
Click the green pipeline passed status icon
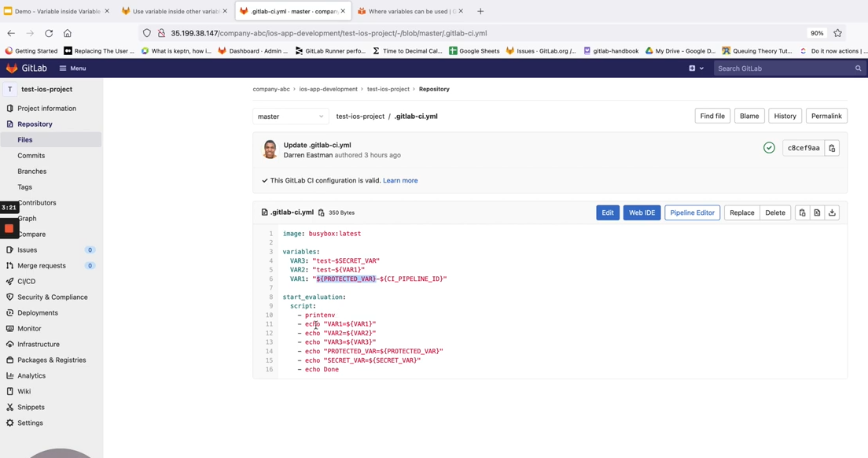[x=769, y=148]
